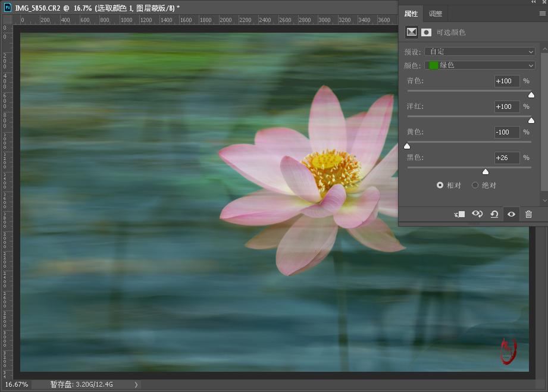Click the clip to layer icon
The width and height of the screenshot is (548, 392).
pyautogui.click(x=459, y=214)
